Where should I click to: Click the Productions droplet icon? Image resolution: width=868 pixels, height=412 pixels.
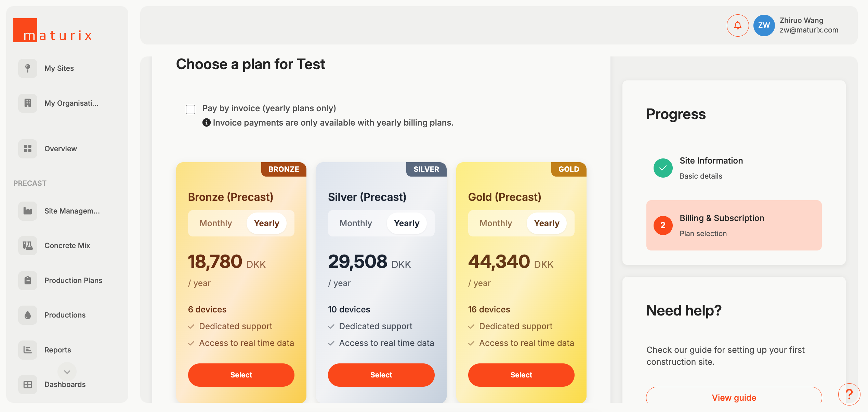28,315
